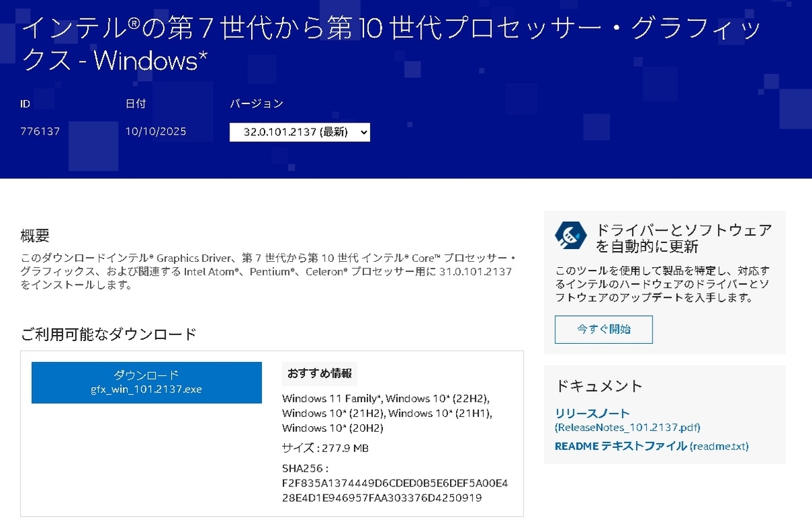The width and height of the screenshot is (812, 521).
Task: Open the README テキストファイル link
Action: 652,446
